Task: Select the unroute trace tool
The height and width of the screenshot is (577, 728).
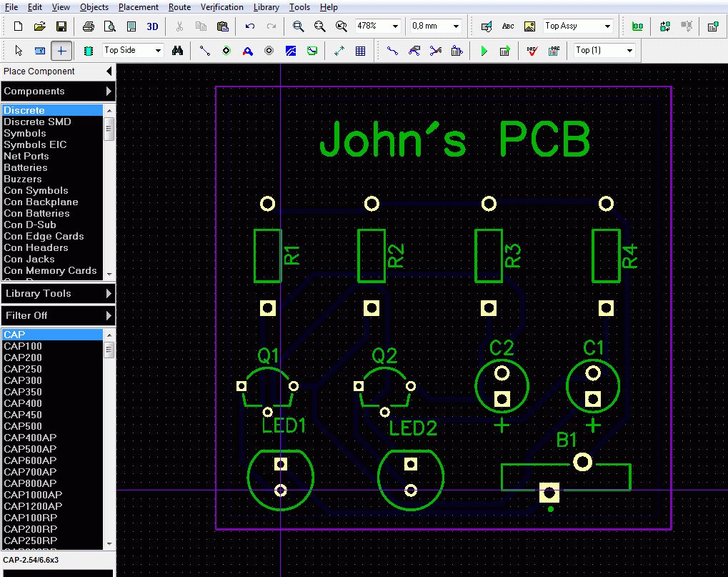Action: point(436,50)
